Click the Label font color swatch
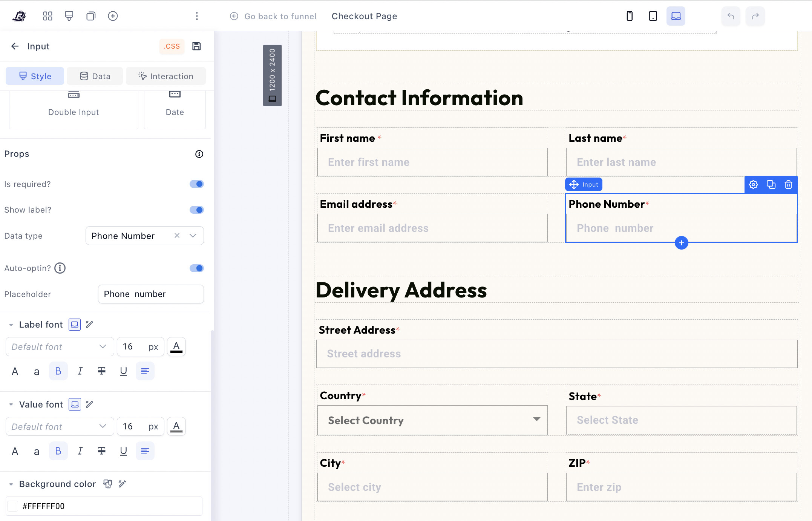 pos(176,346)
